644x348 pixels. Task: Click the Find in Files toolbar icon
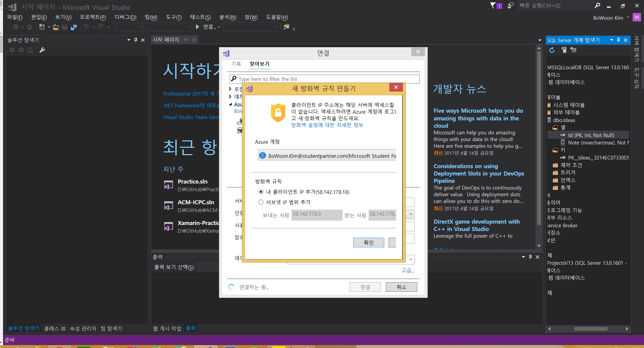pyautogui.click(x=286, y=27)
